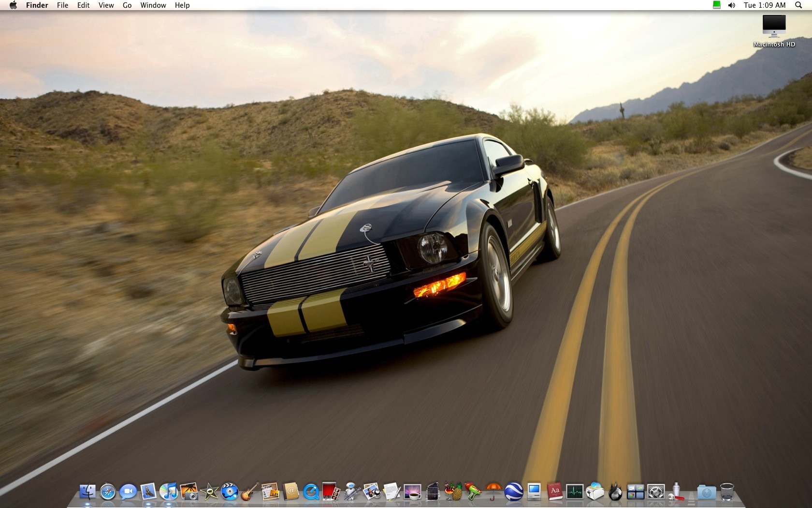Launch Google Earth from the dock
Screen dimensions: 812x508
pyautogui.click(x=514, y=492)
